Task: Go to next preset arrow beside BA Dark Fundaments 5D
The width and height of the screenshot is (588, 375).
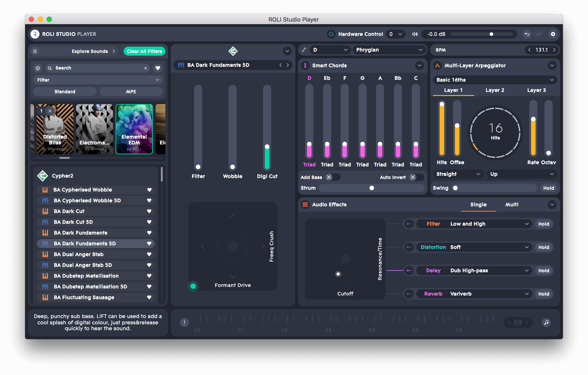Action: click(288, 65)
